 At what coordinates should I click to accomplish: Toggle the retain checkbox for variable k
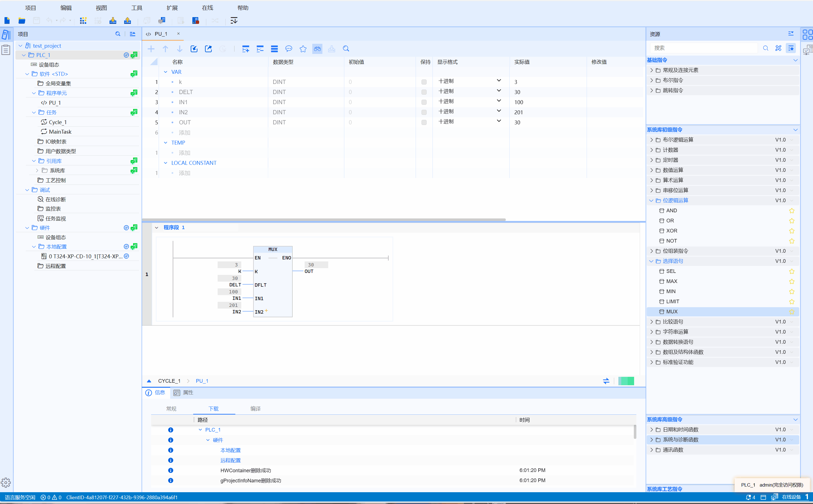424,82
